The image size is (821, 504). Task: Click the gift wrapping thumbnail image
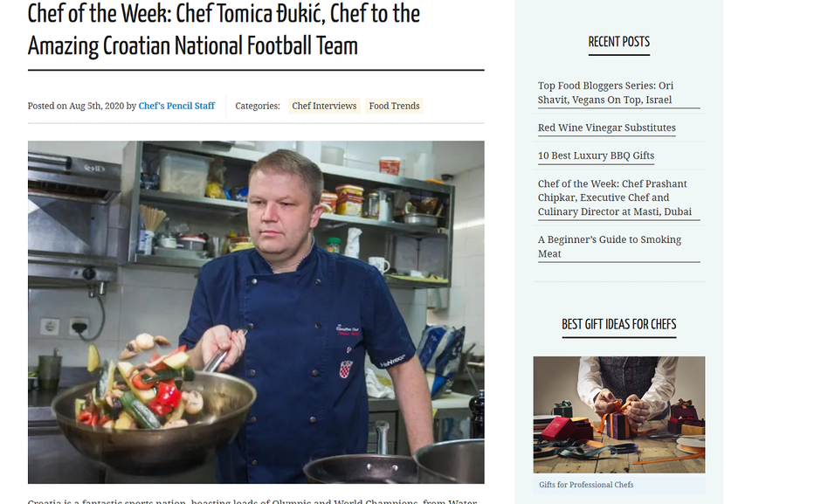click(x=619, y=415)
